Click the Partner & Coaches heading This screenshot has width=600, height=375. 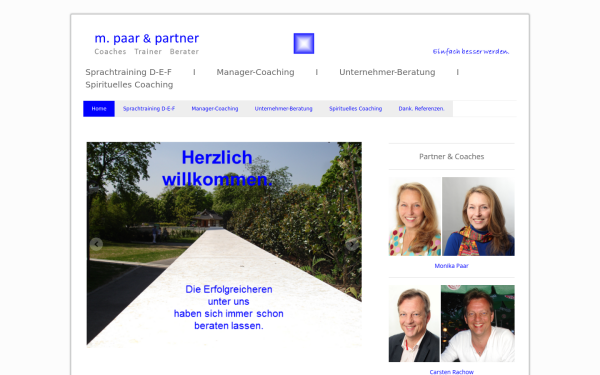coord(452,157)
